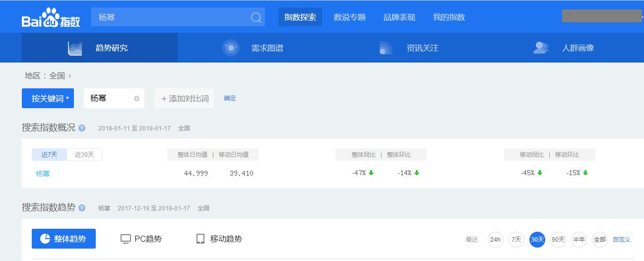Click the date range 2018-01-11 至 2018-01-17
644x261 pixels.
pos(134,129)
